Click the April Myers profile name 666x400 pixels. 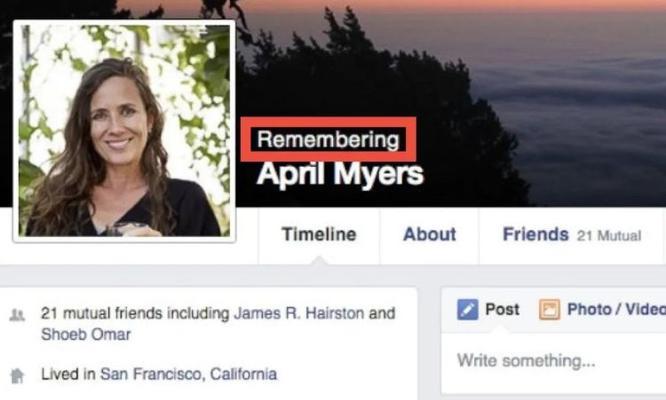tap(340, 174)
